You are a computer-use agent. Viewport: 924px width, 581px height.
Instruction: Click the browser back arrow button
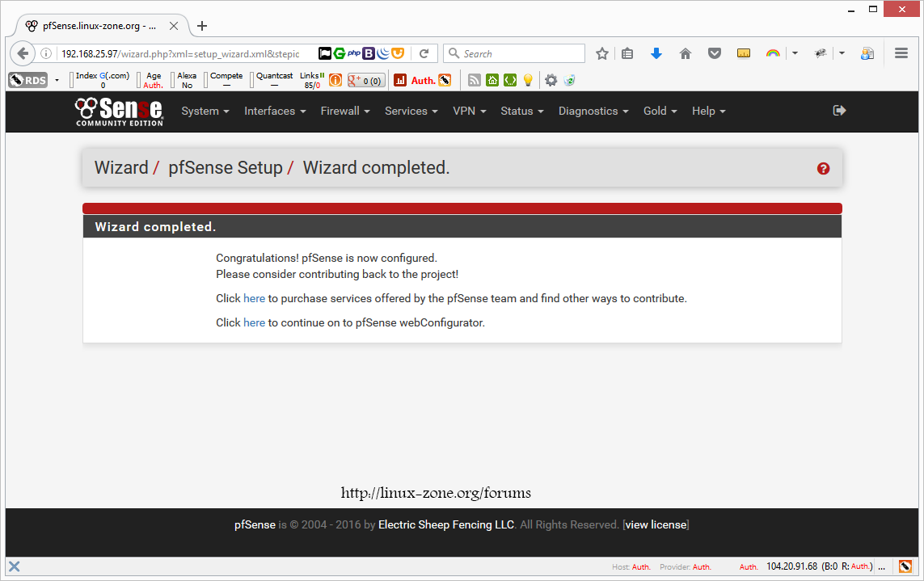[x=23, y=54]
